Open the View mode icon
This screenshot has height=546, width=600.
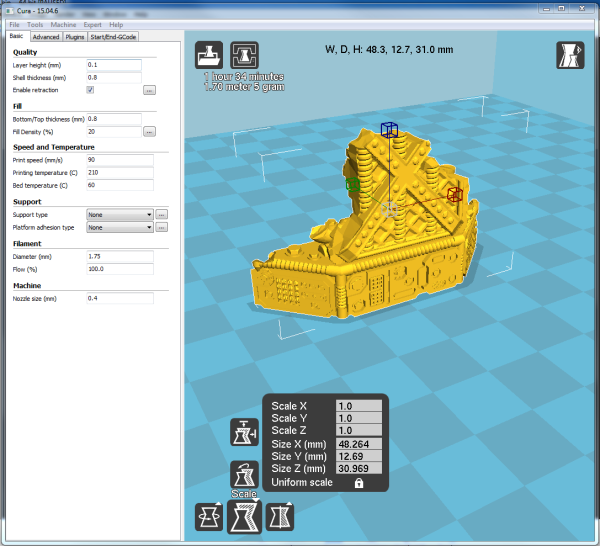tap(570, 56)
